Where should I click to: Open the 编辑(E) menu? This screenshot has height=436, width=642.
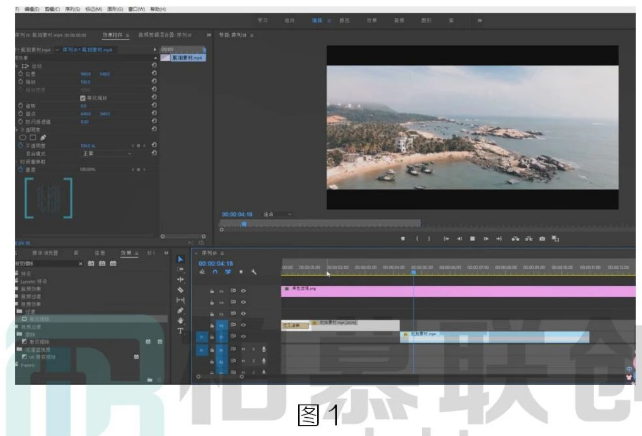click(32, 9)
